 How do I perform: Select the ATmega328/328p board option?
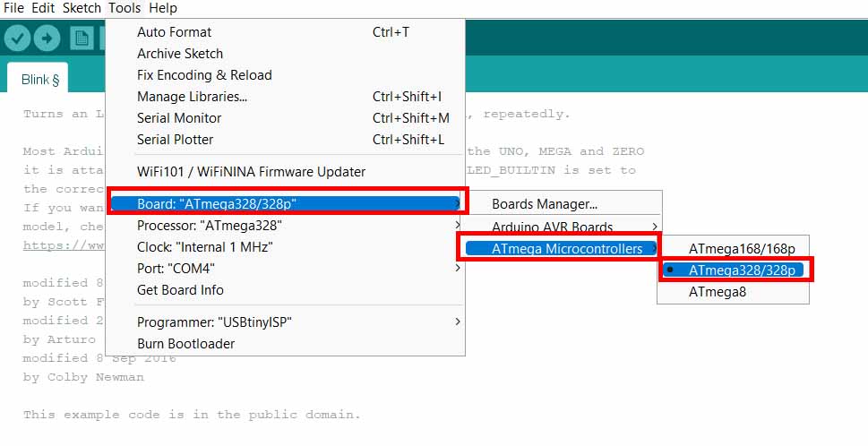pos(734,270)
